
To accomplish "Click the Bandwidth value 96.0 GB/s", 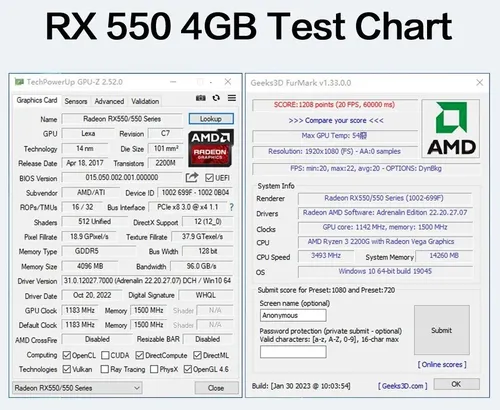I will coord(202,266).
